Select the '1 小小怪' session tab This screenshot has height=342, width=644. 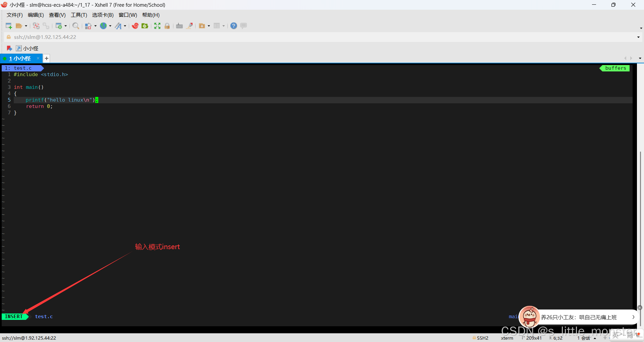pyautogui.click(x=20, y=58)
